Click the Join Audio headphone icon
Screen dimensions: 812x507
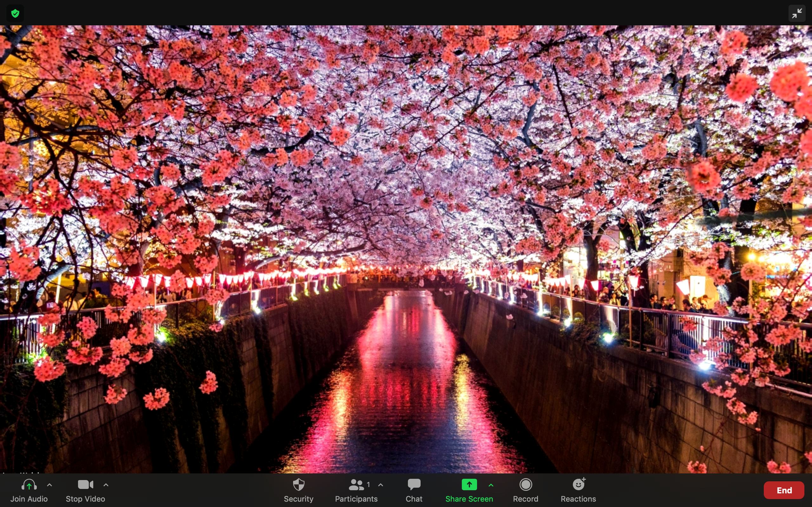coord(29,485)
